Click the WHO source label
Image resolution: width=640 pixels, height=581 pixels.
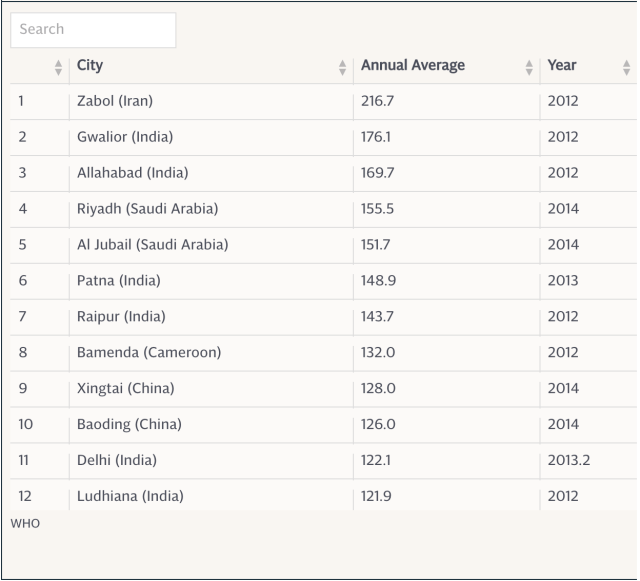tap(24, 523)
